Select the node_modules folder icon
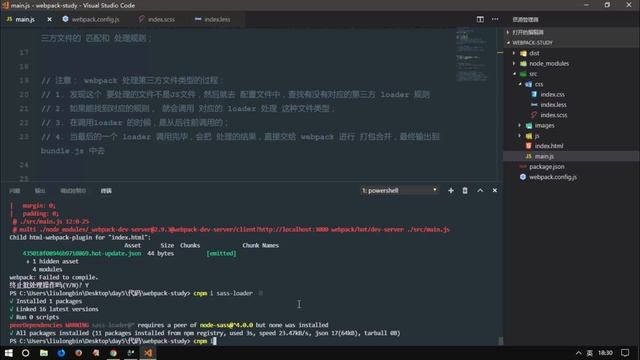The width and height of the screenshot is (640, 360). coord(523,63)
